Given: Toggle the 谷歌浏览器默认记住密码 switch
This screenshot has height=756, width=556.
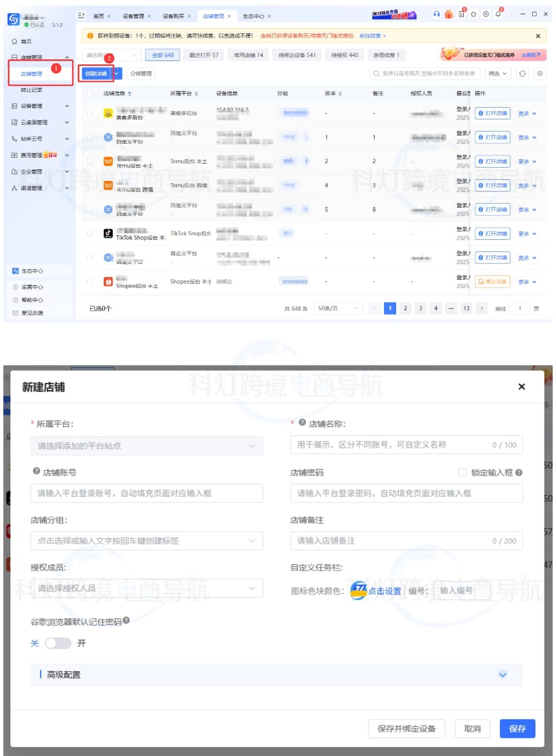Looking at the screenshot, I should point(58,643).
